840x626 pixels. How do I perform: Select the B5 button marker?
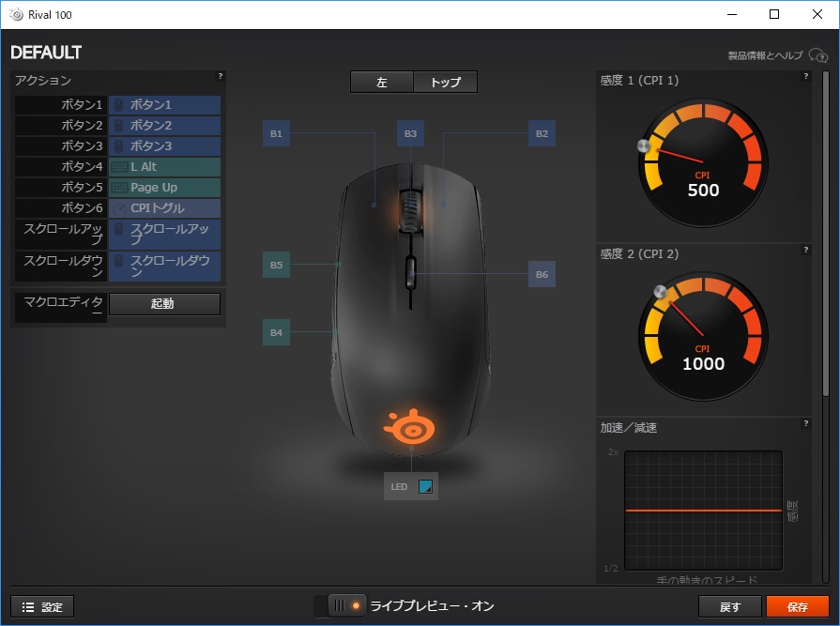[x=277, y=265]
